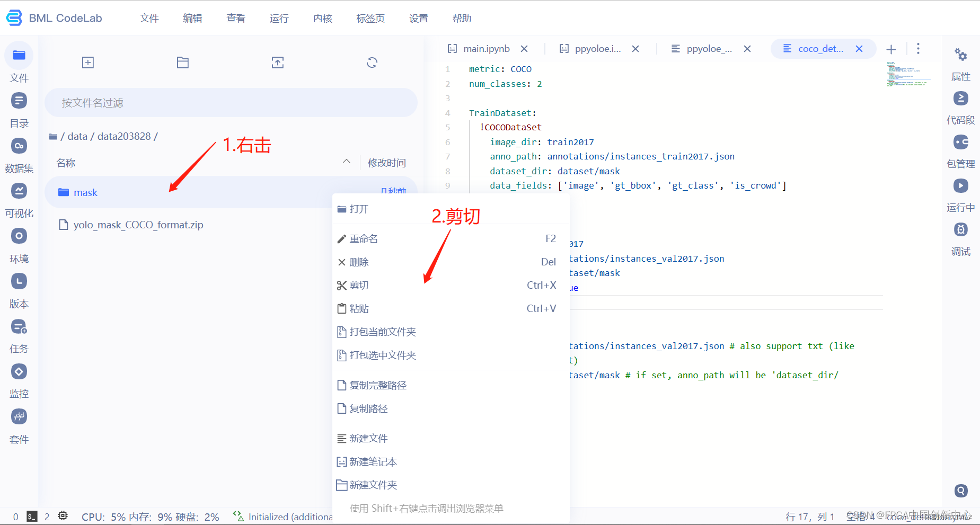Click the new launcher plus icon in the file browser
Screen dimensions: 980x525
click(88, 63)
